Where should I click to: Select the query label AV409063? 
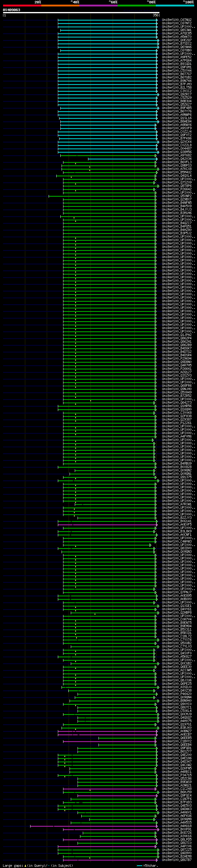[x=11, y=10]
